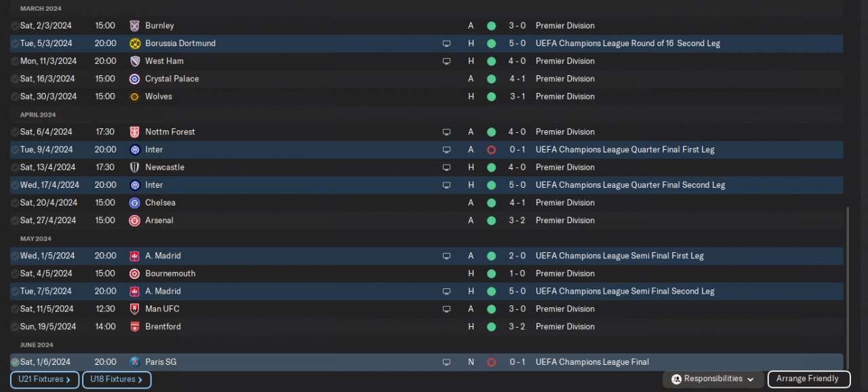Click the Borussia Dortmund club badge

pyautogui.click(x=134, y=43)
